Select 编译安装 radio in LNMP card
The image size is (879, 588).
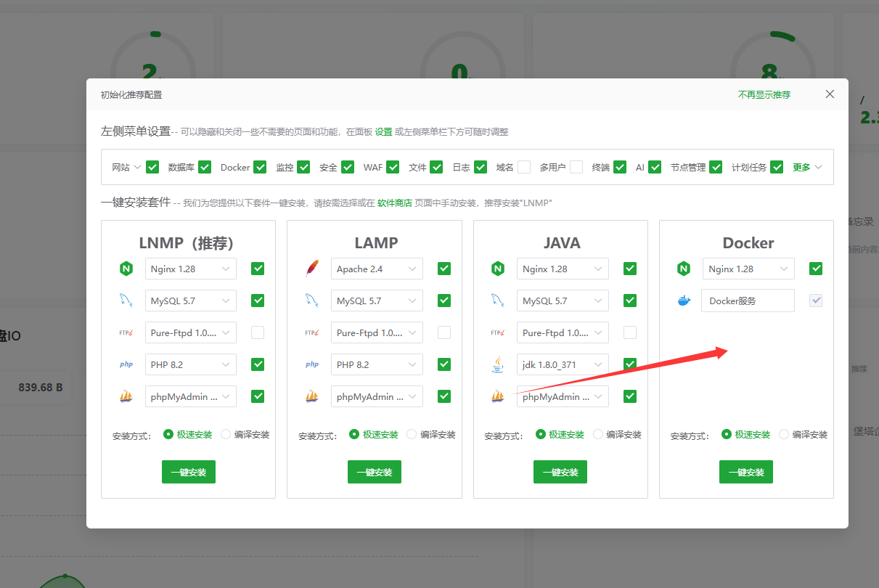click(226, 434)
